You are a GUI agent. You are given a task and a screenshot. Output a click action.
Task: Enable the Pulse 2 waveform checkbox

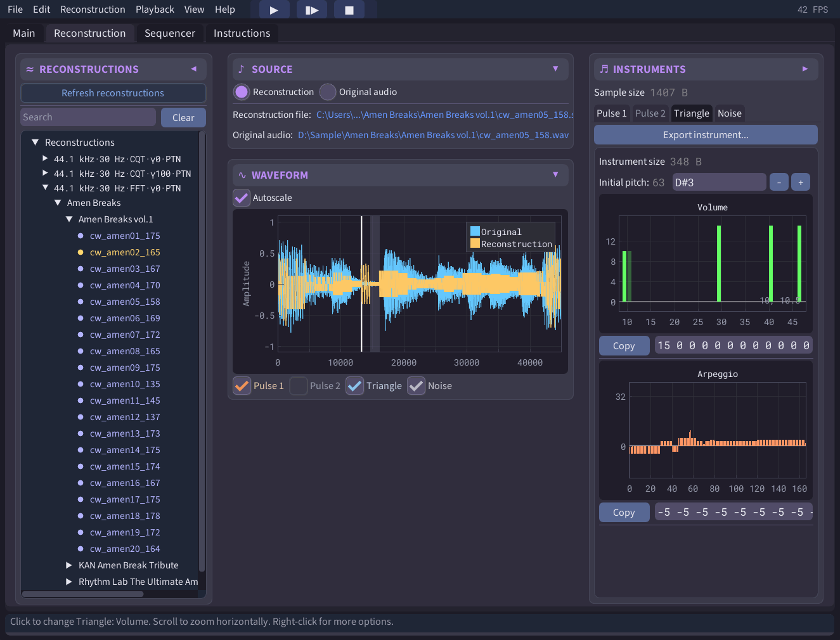tap(299, 386)
